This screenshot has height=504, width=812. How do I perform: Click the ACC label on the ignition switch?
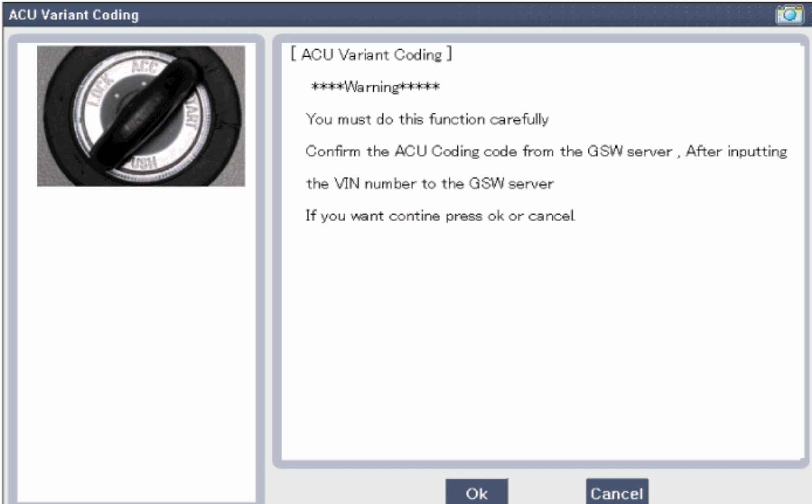[x=144, y=67]
